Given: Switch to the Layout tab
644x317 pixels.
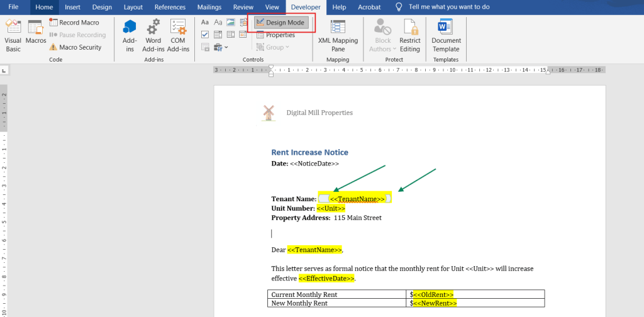Looking at the screenshot, I should tap(133, 7).
